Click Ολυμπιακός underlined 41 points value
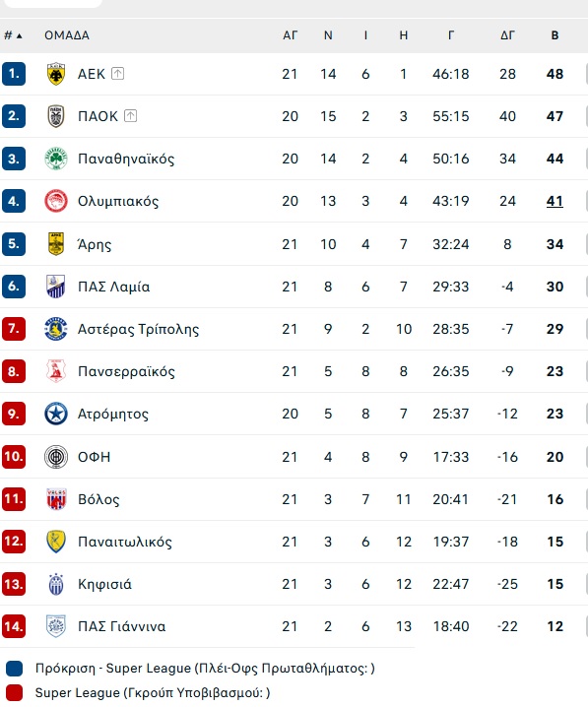The height and width of the screenshot is (707, 588). tap(555, 201)
